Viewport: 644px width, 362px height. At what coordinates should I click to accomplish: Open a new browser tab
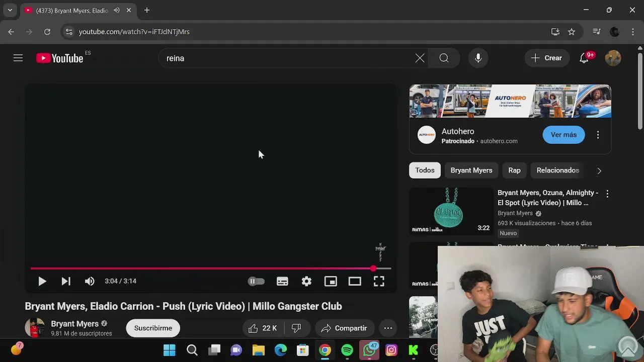147,10
